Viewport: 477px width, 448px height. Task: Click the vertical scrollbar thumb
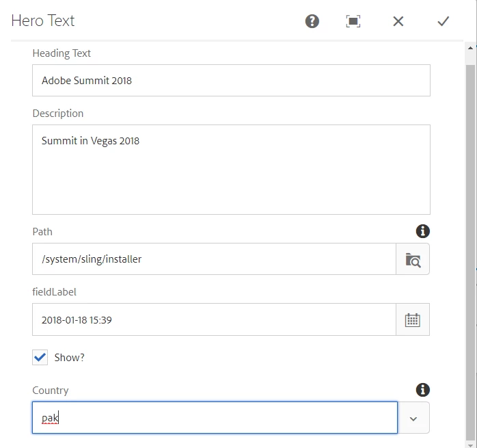click(470, 252)
